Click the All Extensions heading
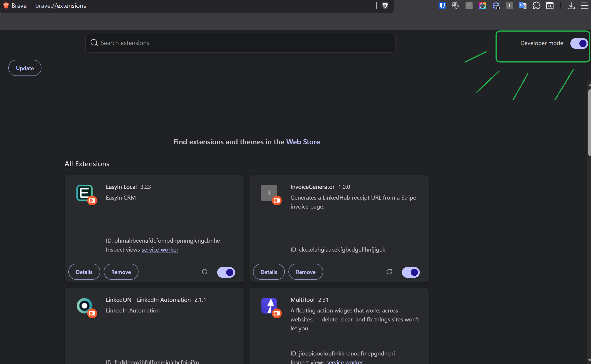The image size is (591, 364). (87, 164)
